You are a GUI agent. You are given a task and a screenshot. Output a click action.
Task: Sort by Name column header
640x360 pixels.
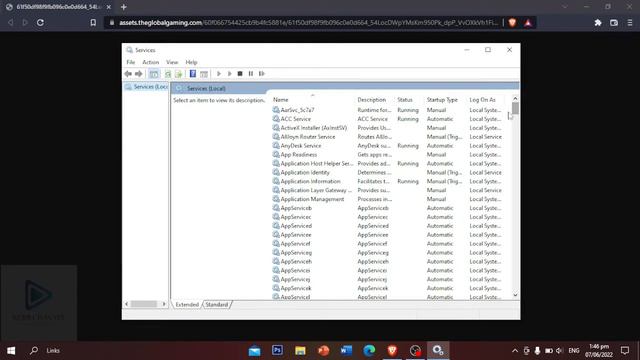[280, 100]
